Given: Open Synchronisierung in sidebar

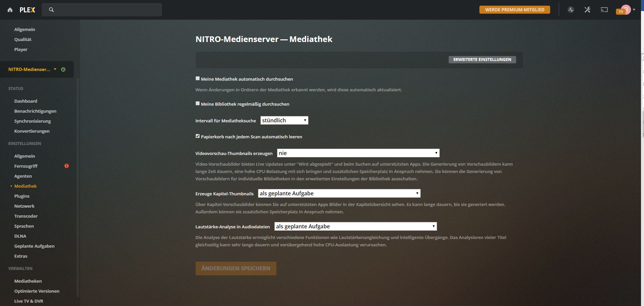Looking at the screenshot, I should [x=33, y=121].
